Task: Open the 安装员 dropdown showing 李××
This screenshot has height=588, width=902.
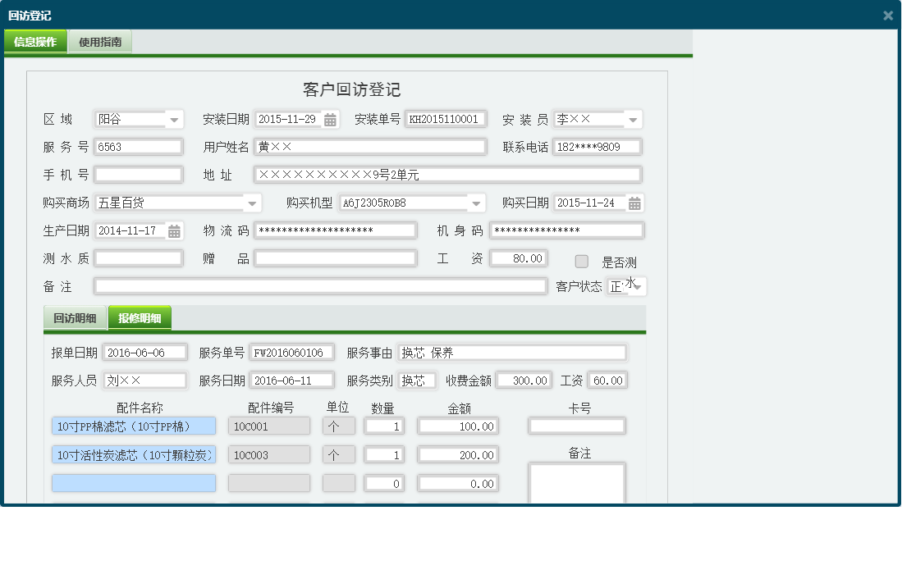Action: [x=633, y=118]
